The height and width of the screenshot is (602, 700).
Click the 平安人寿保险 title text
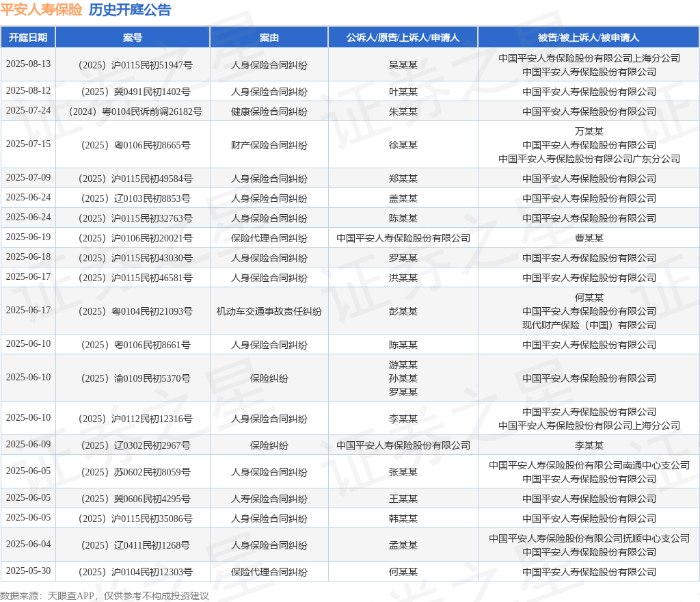pos(41,10)
